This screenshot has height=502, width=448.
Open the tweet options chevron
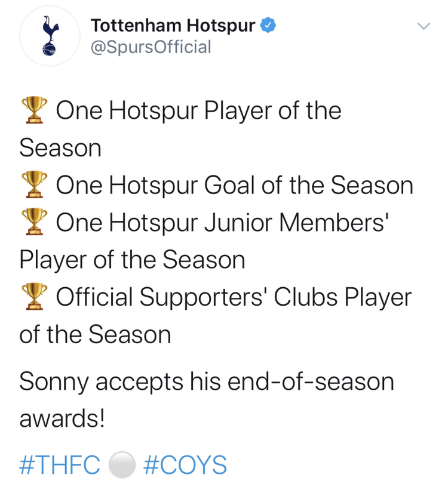423,27
